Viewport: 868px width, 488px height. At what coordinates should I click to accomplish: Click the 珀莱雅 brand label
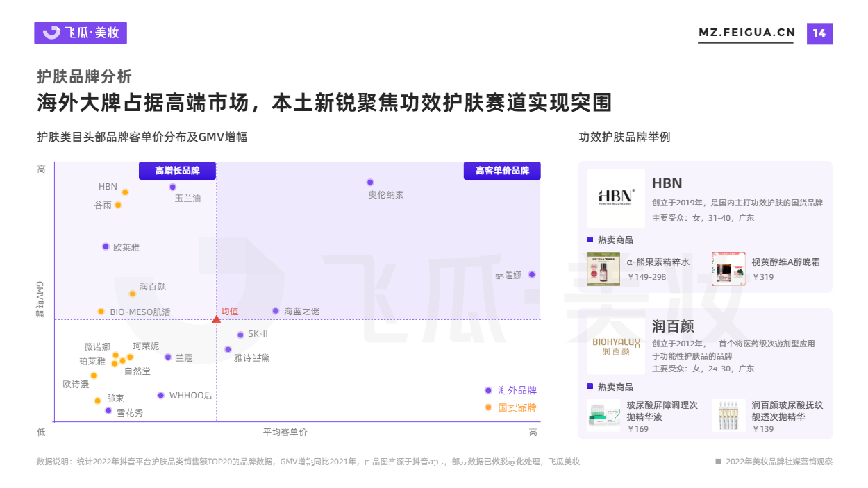coord(92,362)
